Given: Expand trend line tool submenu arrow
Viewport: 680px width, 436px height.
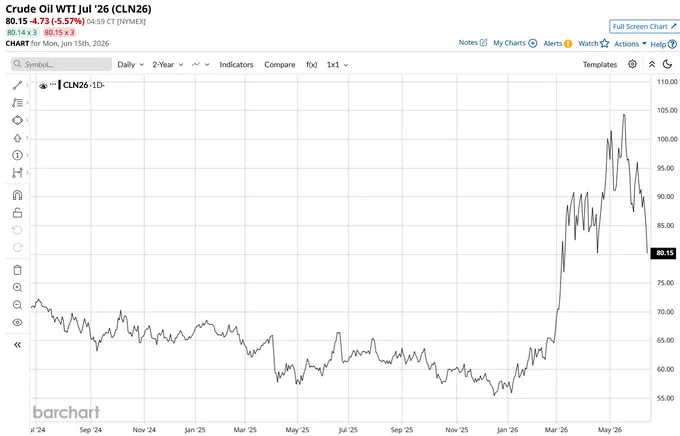Looking at the screenshot, I should [x=27, y=85].
